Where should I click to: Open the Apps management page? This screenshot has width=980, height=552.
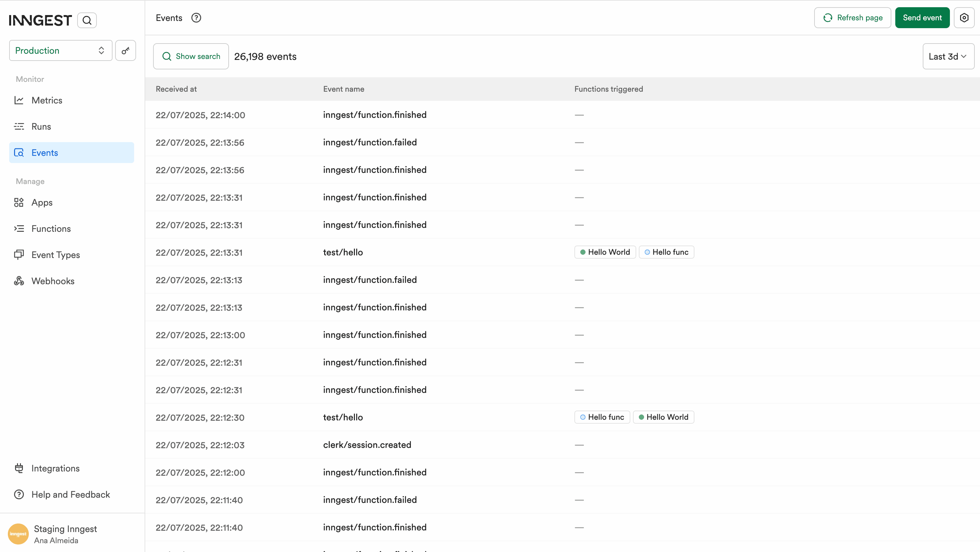point(42,203)
